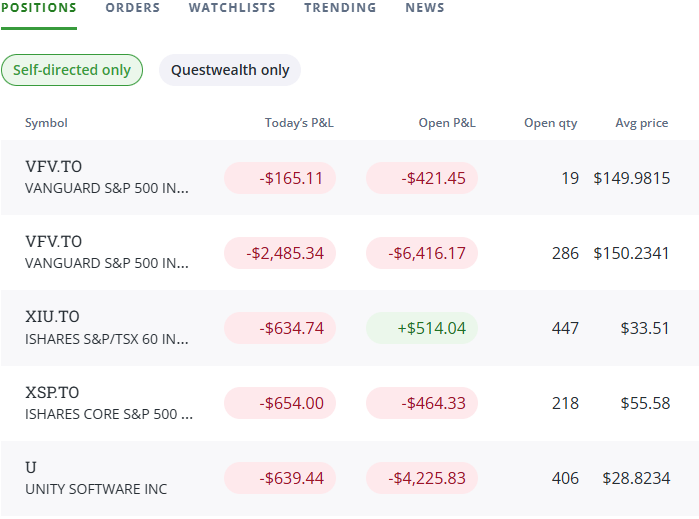699x519 pixels.
Task: Click average price $149.9815
Action: [x=632, y=178]
